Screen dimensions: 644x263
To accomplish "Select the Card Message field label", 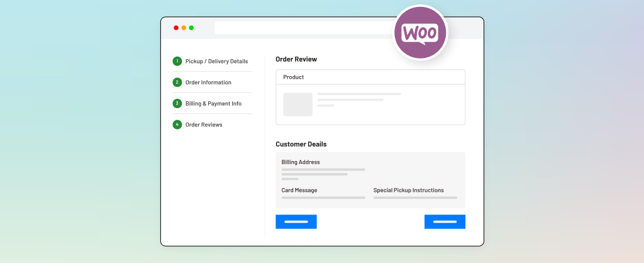I will click(x=299, y=190).
